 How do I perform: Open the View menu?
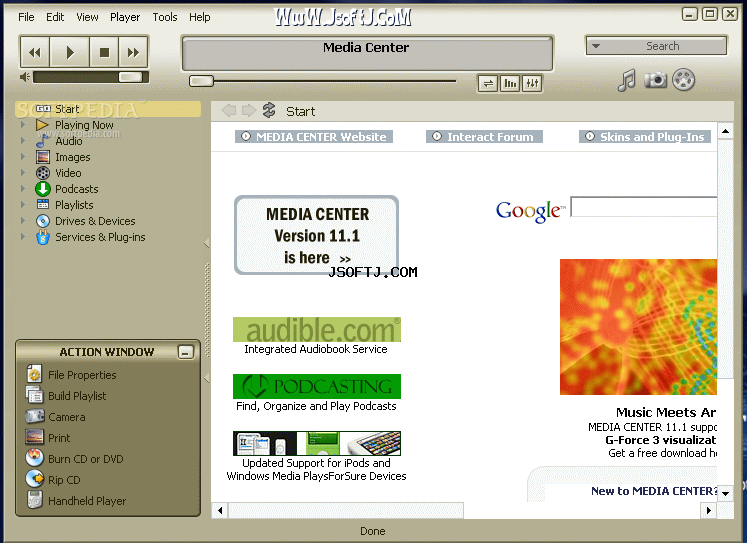click(87, 17)
